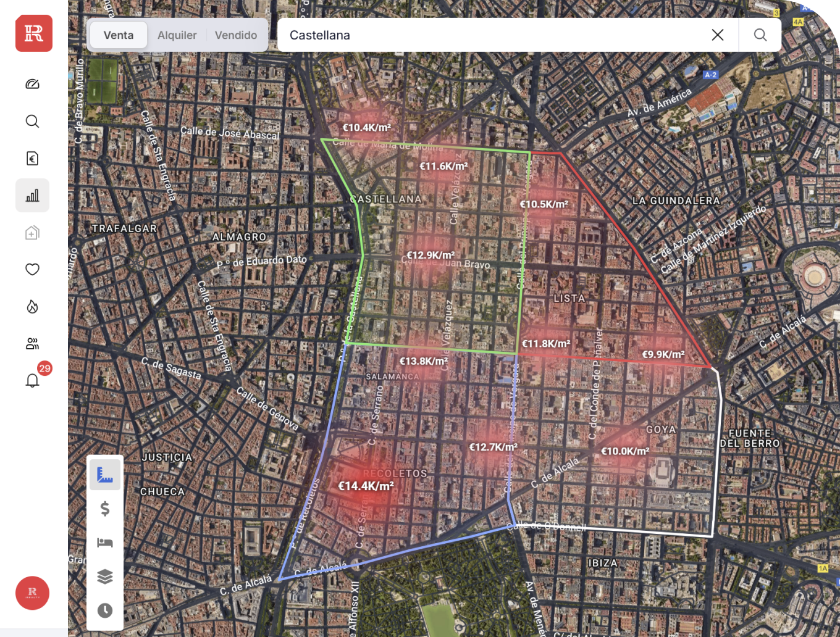The image size is (840, 637).
Task: Open the favorites heart icon
Action: pos(33,269)
